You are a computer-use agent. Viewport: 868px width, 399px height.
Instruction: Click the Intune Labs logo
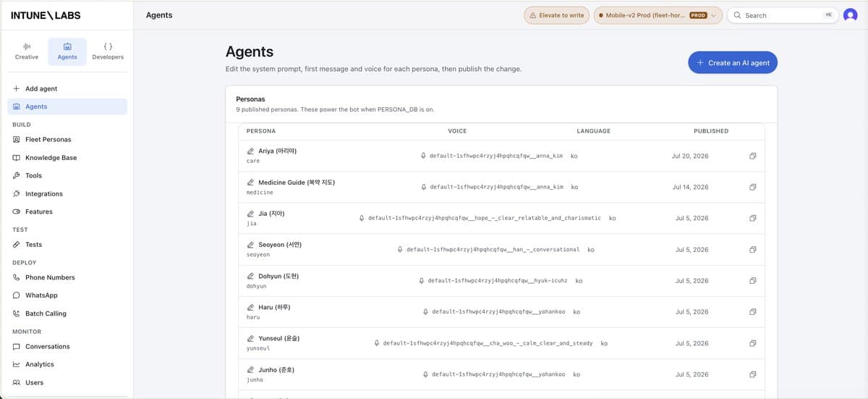point(46,15)
